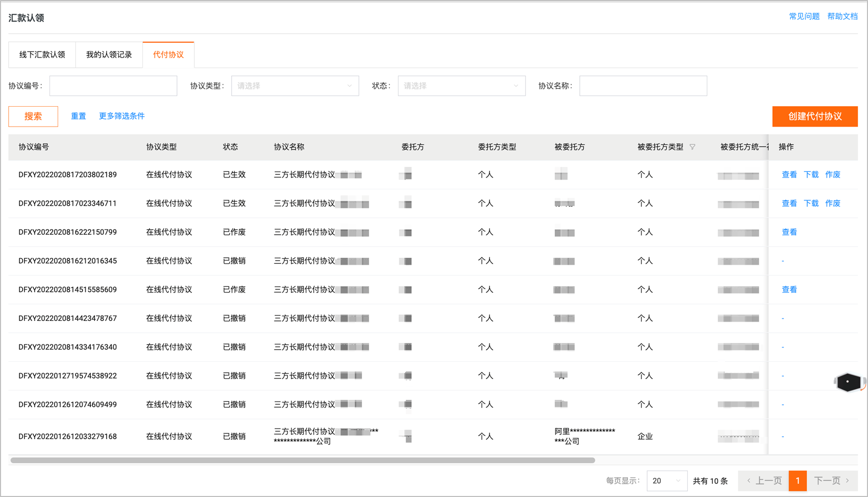Open 常见问题 link
The width and height of the screenshot is (868, 497).
pos(804,16)
